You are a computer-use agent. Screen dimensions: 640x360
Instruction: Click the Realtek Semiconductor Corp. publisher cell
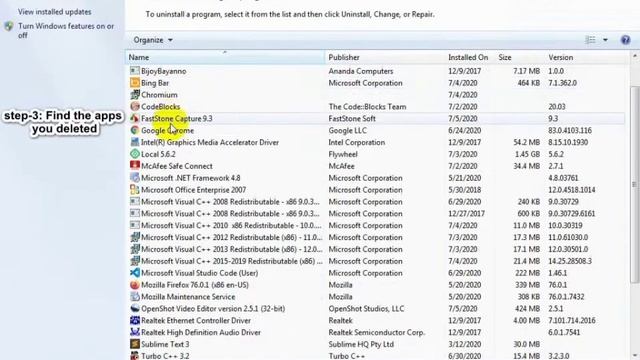pyautogui.click(x=376, y=332)
